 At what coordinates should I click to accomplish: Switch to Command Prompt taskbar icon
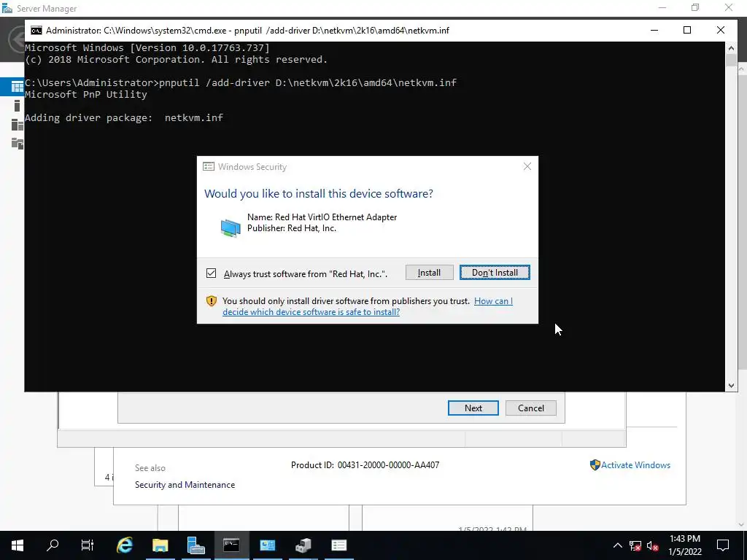pos(231,545)
